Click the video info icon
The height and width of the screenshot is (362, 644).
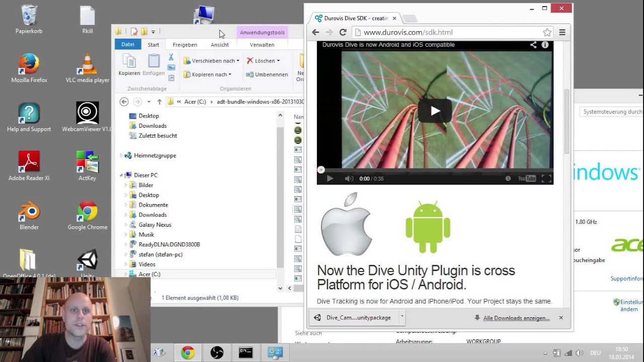click(x=545, y=45)
